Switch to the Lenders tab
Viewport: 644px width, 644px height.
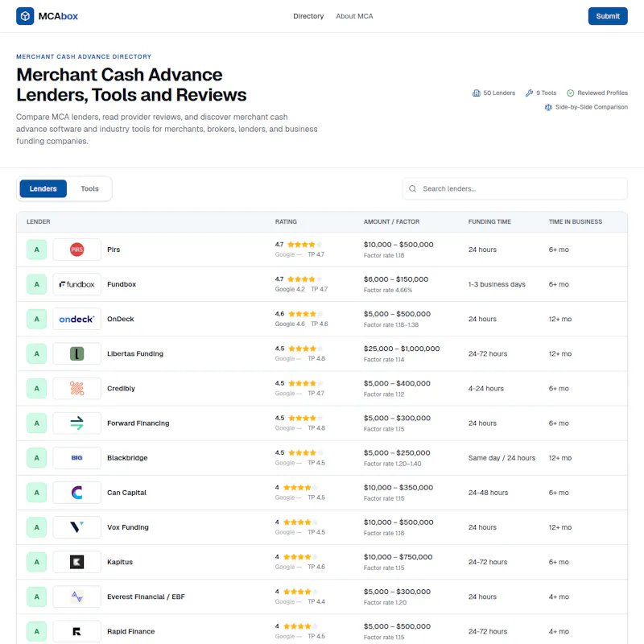point(43,188)
